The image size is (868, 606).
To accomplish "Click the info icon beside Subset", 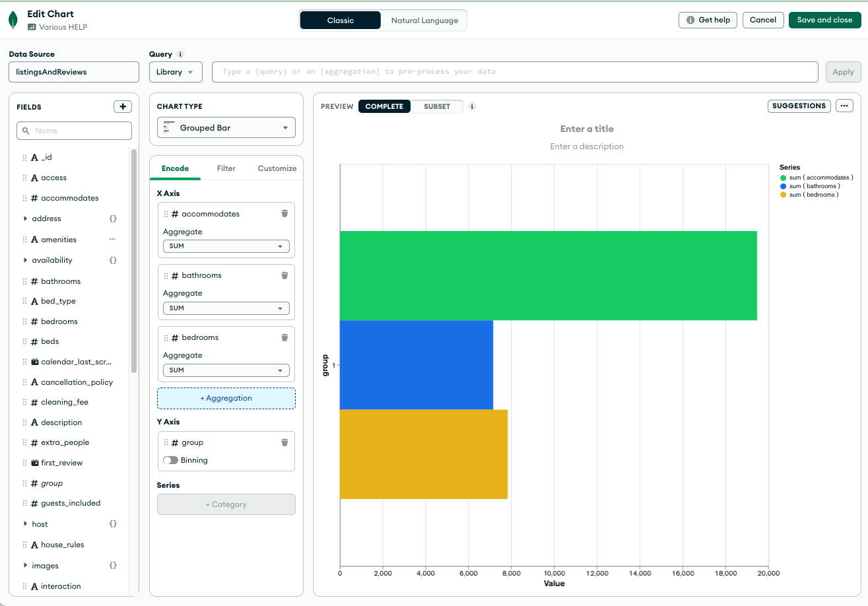I will pyautogui.click(x=472, y=106).
